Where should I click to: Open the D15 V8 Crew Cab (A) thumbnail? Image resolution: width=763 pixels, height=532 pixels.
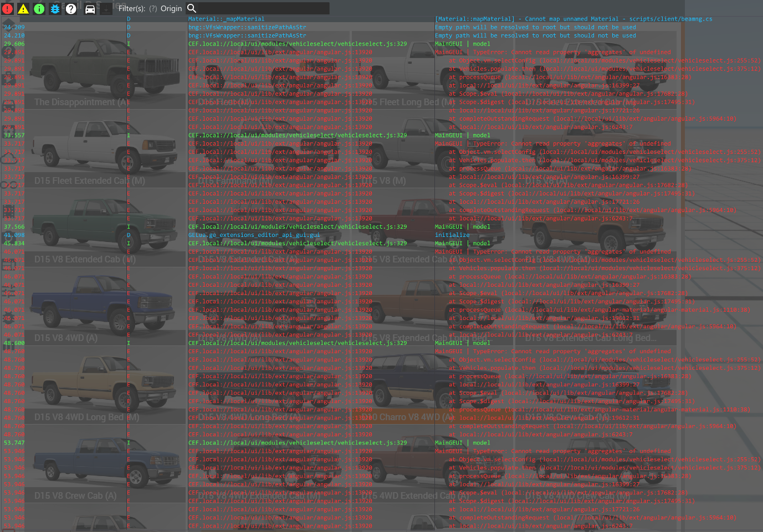click(105, 464)
